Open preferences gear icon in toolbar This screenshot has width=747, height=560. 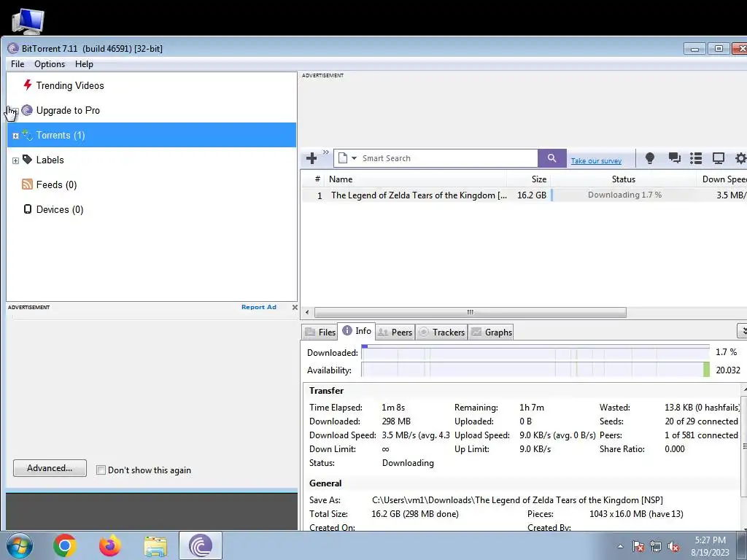click(x=741, y=158)
